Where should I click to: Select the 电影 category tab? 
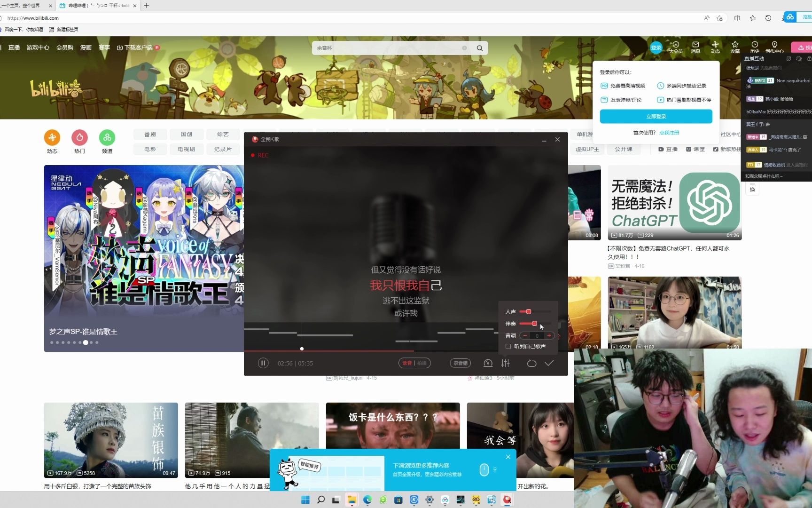pos(150,149)
